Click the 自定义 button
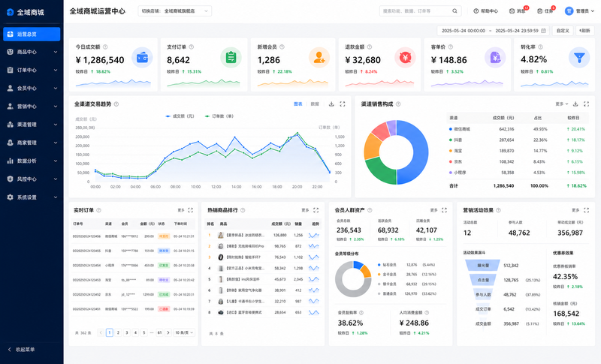Screen dimensions: 601x364 [563, 31]
